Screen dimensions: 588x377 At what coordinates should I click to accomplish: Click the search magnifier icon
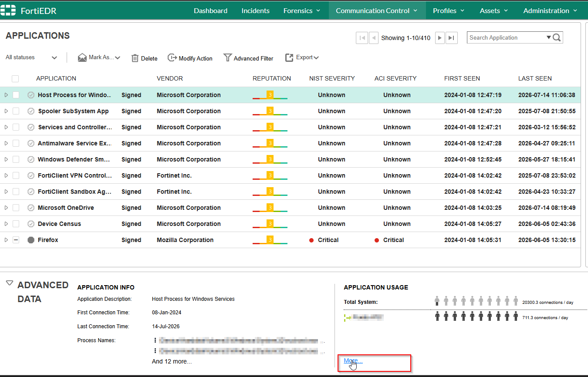pyautogui.click(x=557, y=38)
